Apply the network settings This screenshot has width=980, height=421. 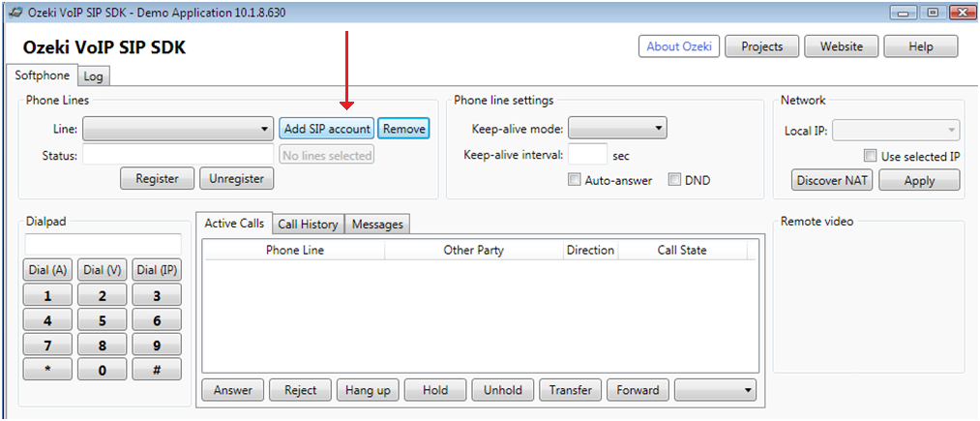[x=919, y=180]
